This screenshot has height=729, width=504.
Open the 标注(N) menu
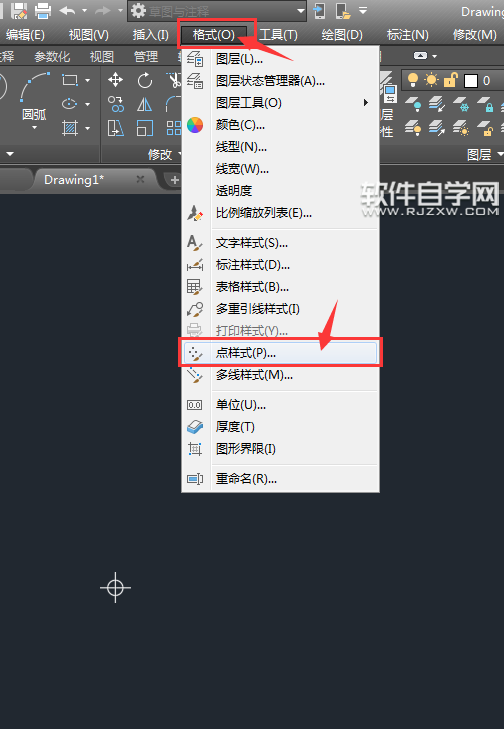pyautogui.click(x=407, y=35)
